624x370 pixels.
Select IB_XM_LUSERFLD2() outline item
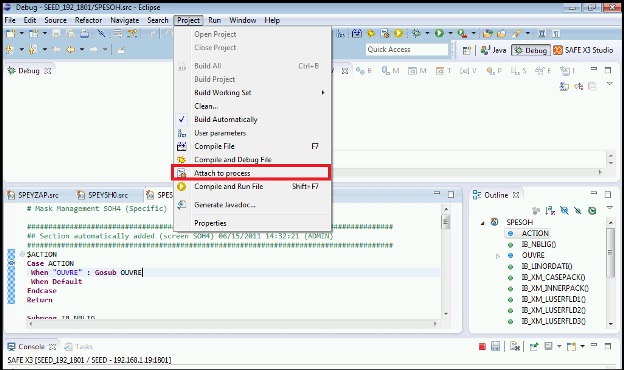(x=554, y=310)
